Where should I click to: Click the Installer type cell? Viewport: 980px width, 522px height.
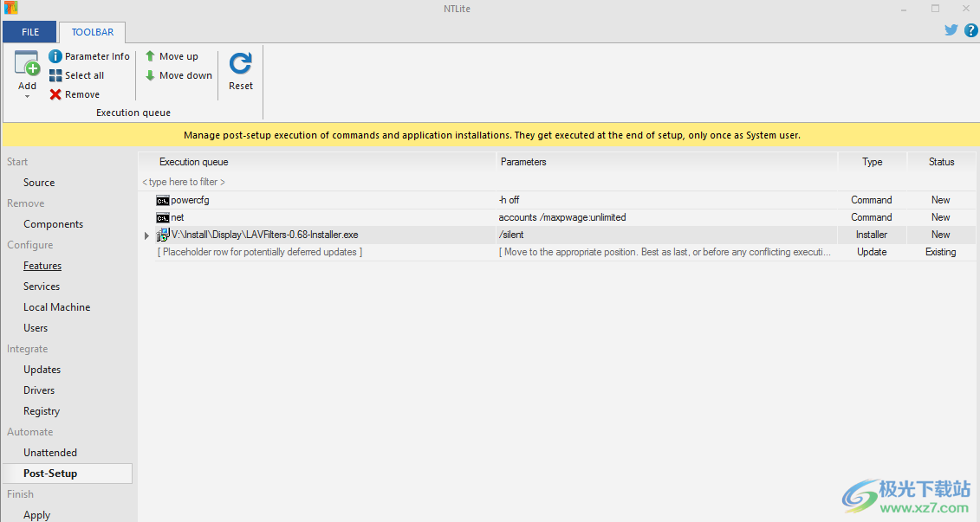pyautogui.click(x=872, y=235)
